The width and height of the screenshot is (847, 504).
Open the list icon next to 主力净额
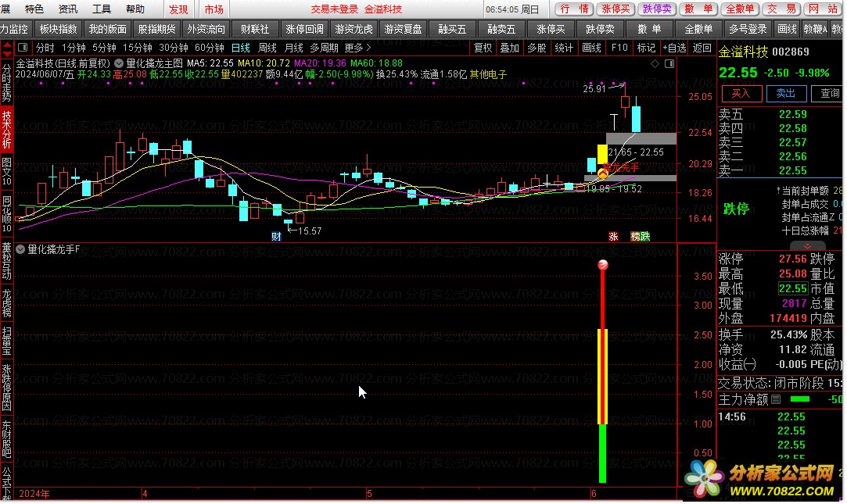776,399
